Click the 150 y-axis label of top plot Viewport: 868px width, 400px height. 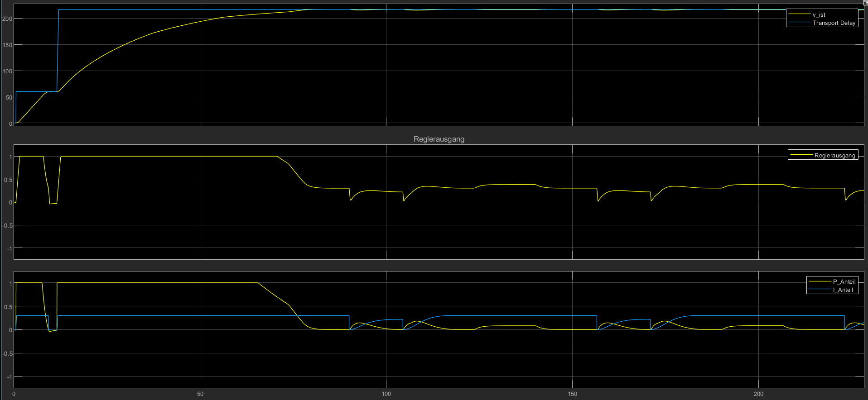[7, 45]
